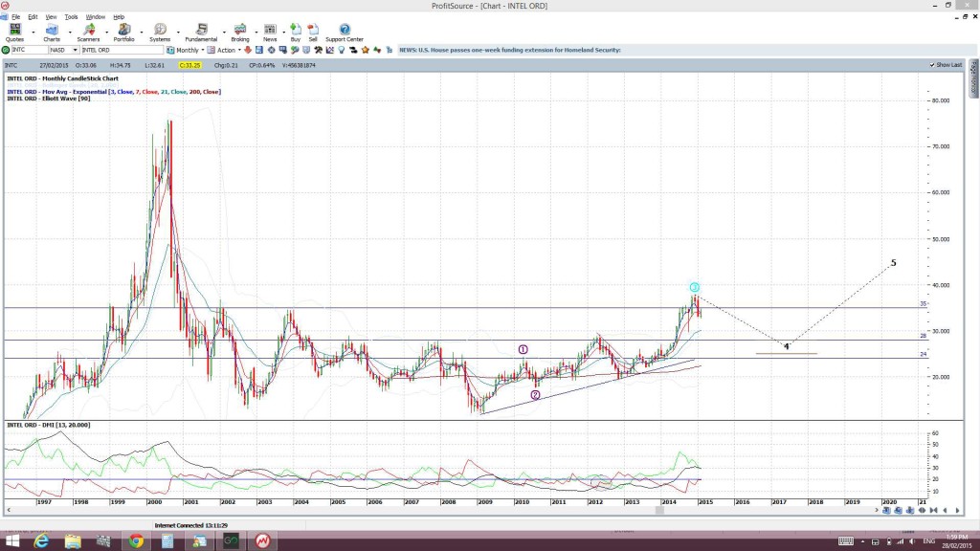Click the Elliott Wave [90] indicator label

point(48,99)
